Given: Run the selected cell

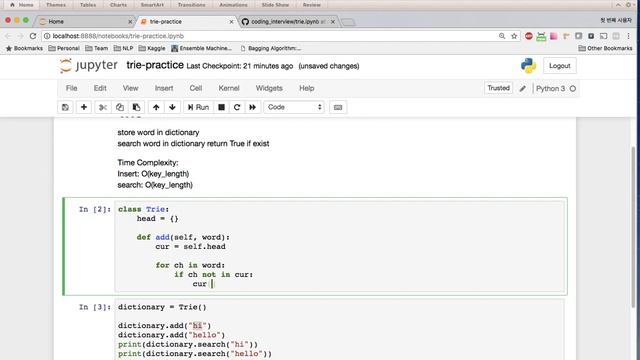Looking at the screenshot, I should coord(198,107).
